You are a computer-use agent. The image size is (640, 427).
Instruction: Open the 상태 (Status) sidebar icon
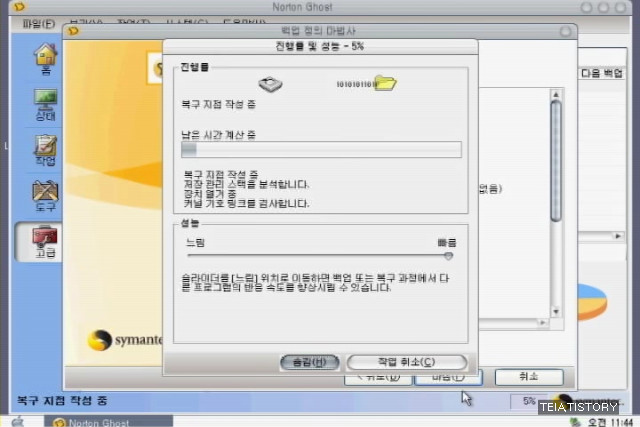45,105
